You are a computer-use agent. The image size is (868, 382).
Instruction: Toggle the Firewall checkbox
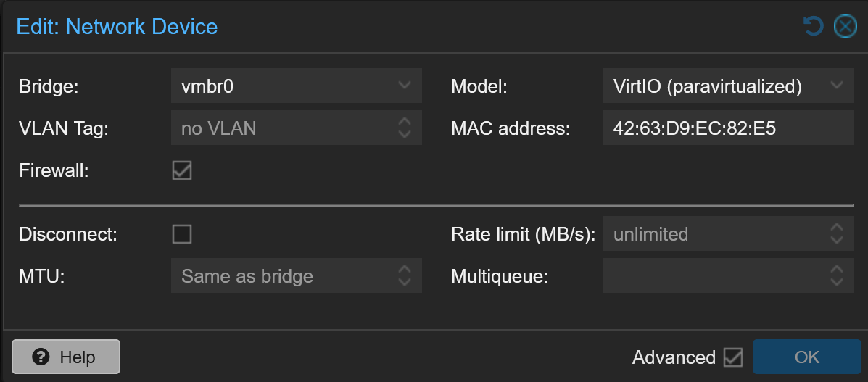(x=182, y=171)
